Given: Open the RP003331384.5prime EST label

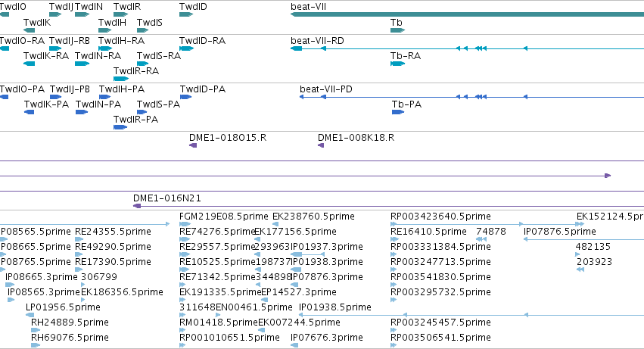Looking at the screenshot, I should pyautogui.click(x=440, y=247).
